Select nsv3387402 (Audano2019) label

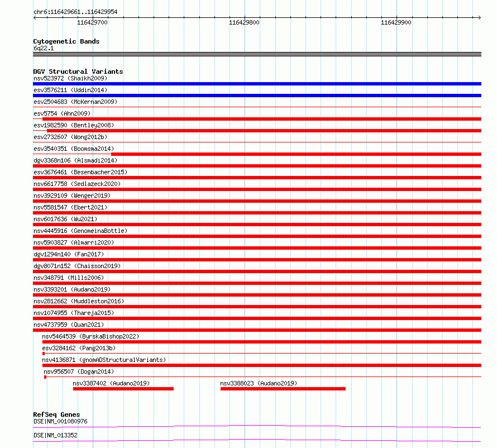click(111, 383)
